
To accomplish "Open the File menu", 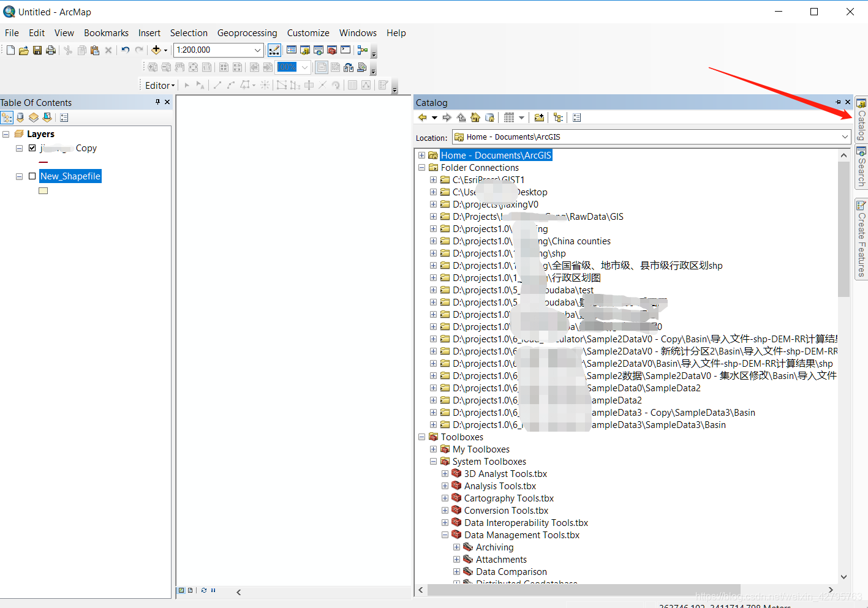I will [x=12, y=33].
